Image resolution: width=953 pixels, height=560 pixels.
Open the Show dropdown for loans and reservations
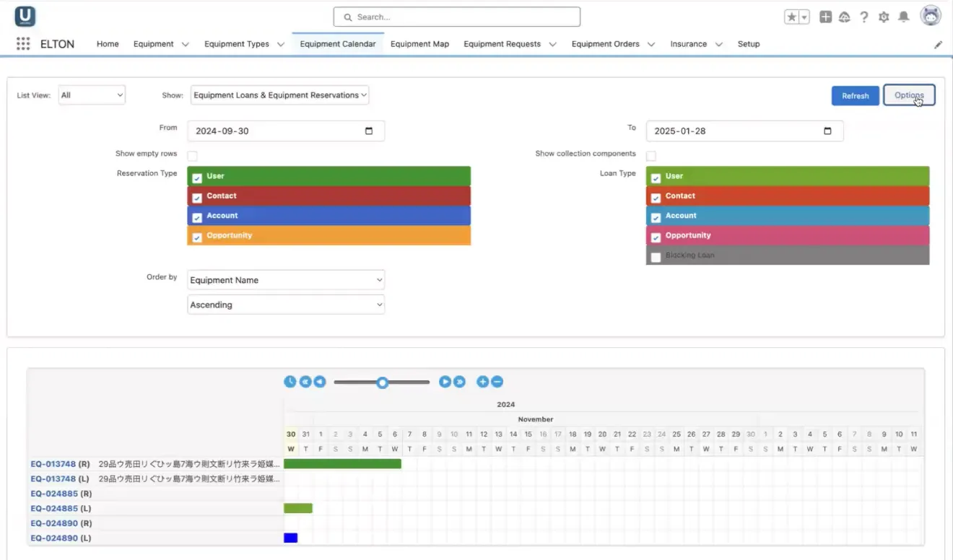280,95
